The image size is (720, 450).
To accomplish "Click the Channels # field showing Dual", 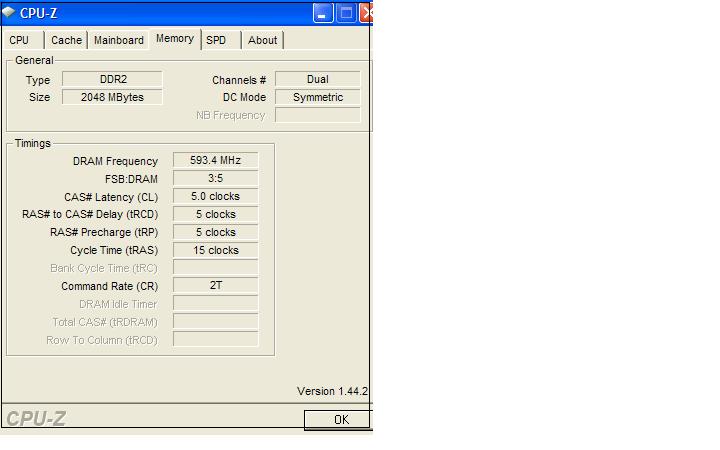I will pos(318,79).
